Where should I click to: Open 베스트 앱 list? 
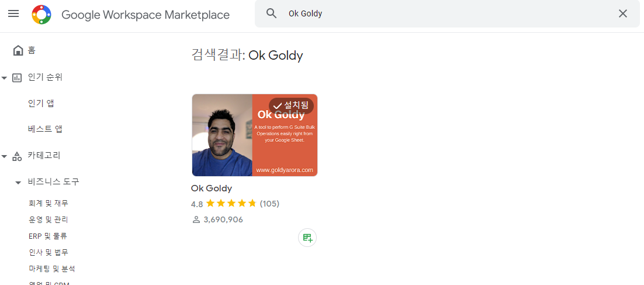pyautogui.click(x=45, y=129)
